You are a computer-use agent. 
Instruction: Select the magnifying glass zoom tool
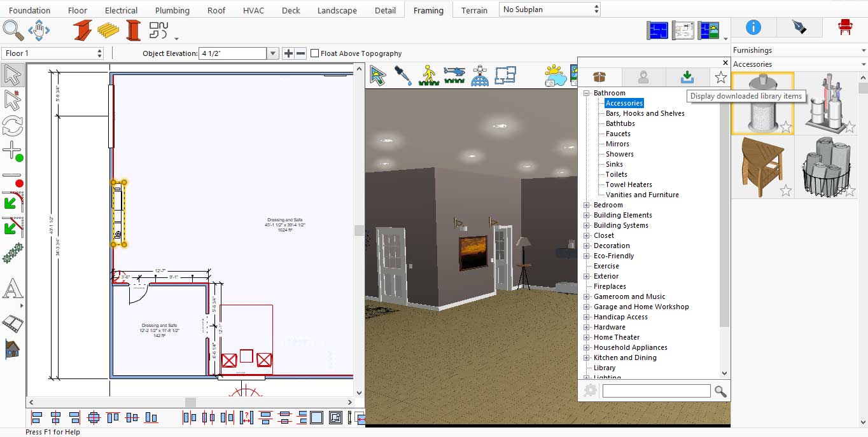coord(13,30)
